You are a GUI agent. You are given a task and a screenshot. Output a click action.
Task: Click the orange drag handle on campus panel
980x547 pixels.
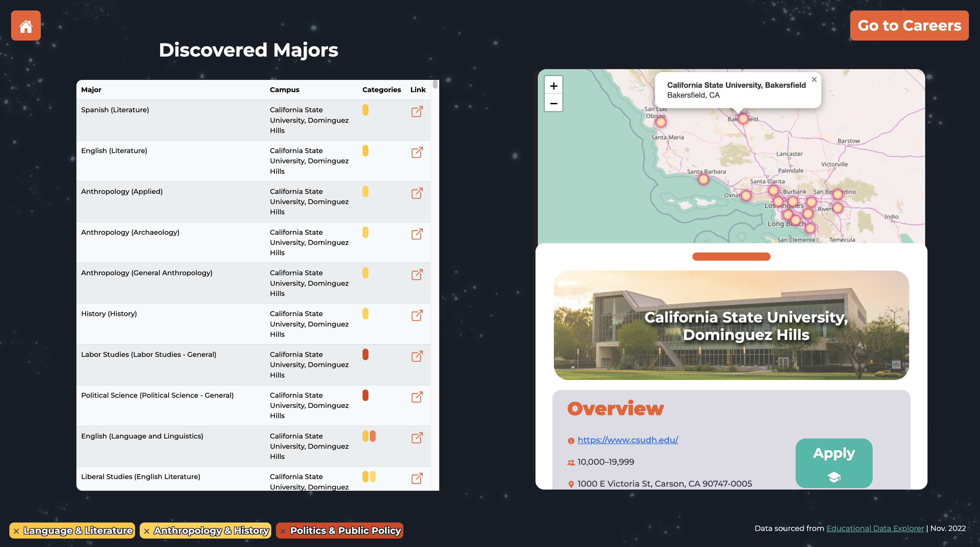(731, 256)
